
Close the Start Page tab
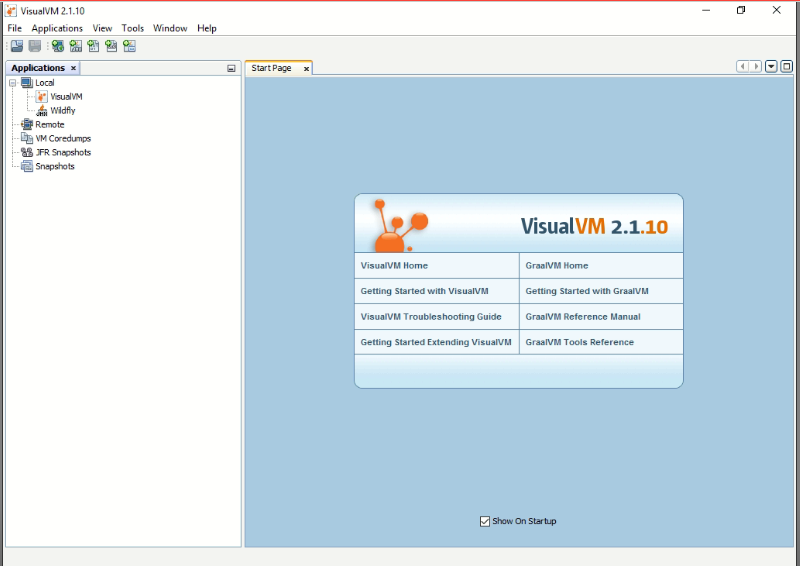(306, 69)
